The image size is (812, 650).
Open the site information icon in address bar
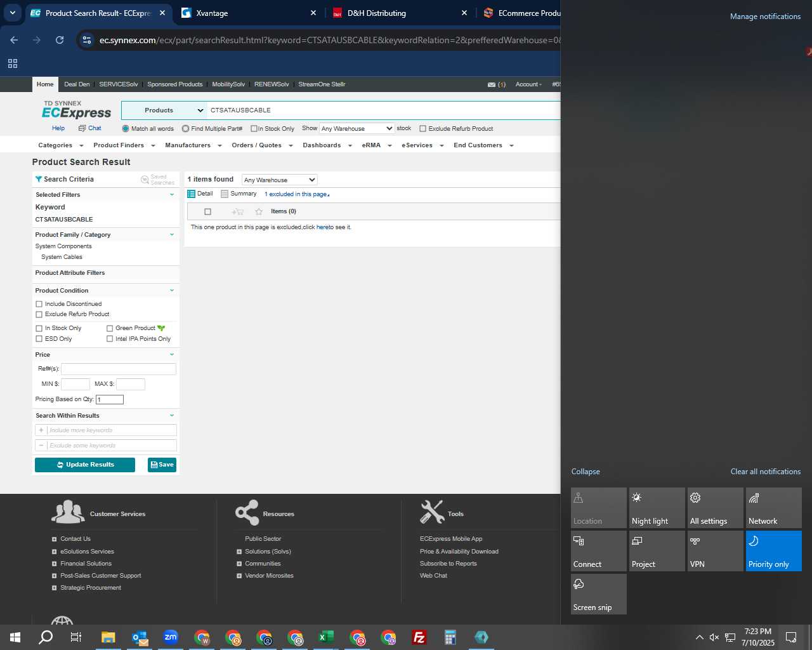[x=87, y=40]
